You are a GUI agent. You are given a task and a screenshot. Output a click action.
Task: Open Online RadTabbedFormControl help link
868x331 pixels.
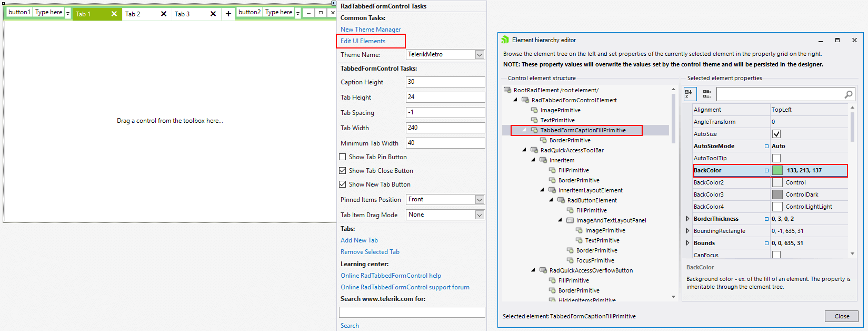pyautogui.click(x=391, y=276)
